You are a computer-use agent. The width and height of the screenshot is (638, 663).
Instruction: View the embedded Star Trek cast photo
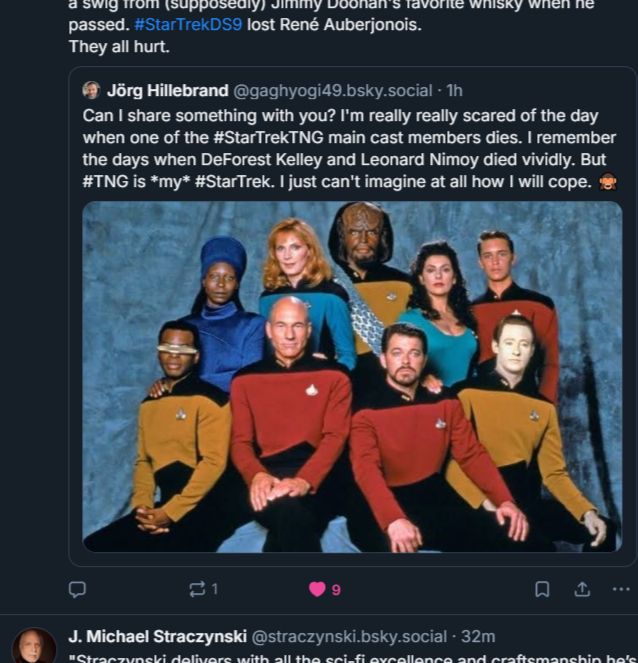click(x=352, y=377)
